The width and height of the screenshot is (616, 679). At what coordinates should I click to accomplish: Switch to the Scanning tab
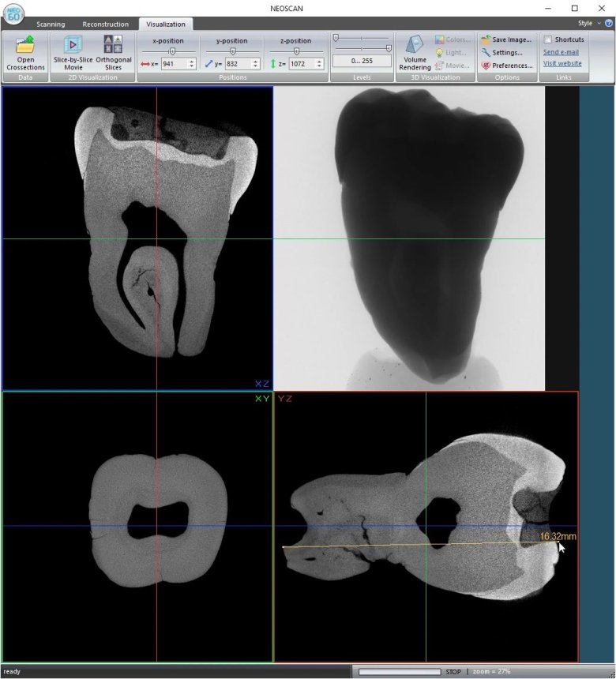51,24
